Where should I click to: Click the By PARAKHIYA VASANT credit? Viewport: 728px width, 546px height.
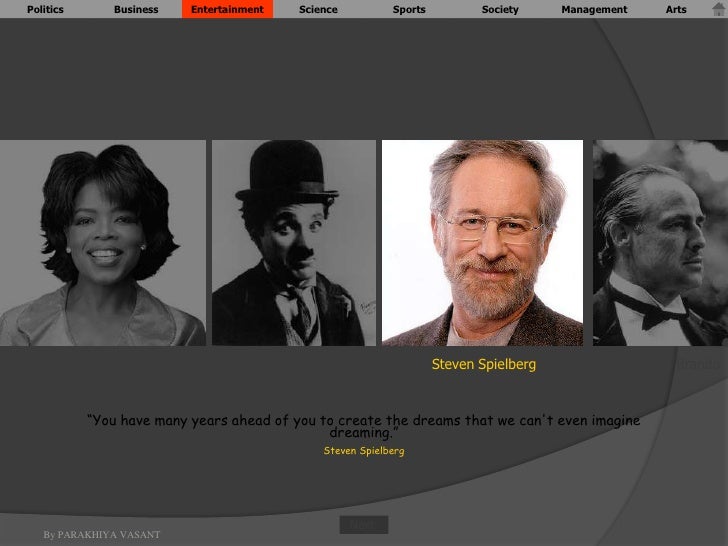(x=102, y=535)
